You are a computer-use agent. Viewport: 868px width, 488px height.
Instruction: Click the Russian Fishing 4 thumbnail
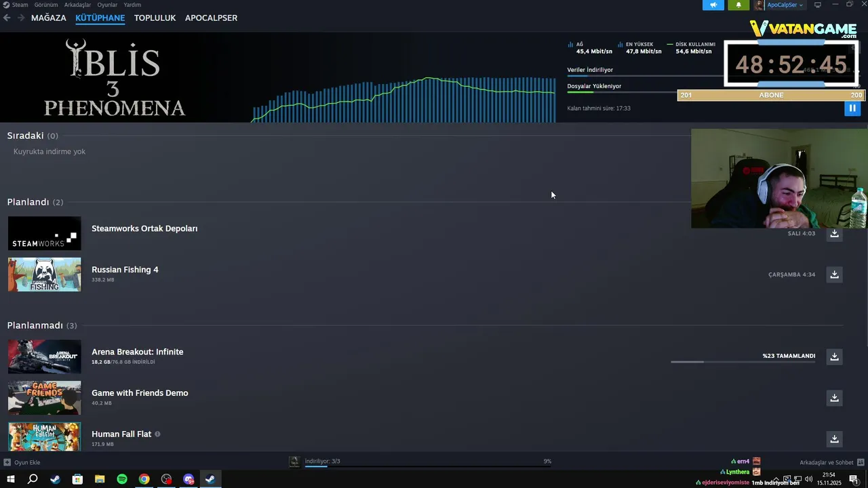[x=44, y=274]
